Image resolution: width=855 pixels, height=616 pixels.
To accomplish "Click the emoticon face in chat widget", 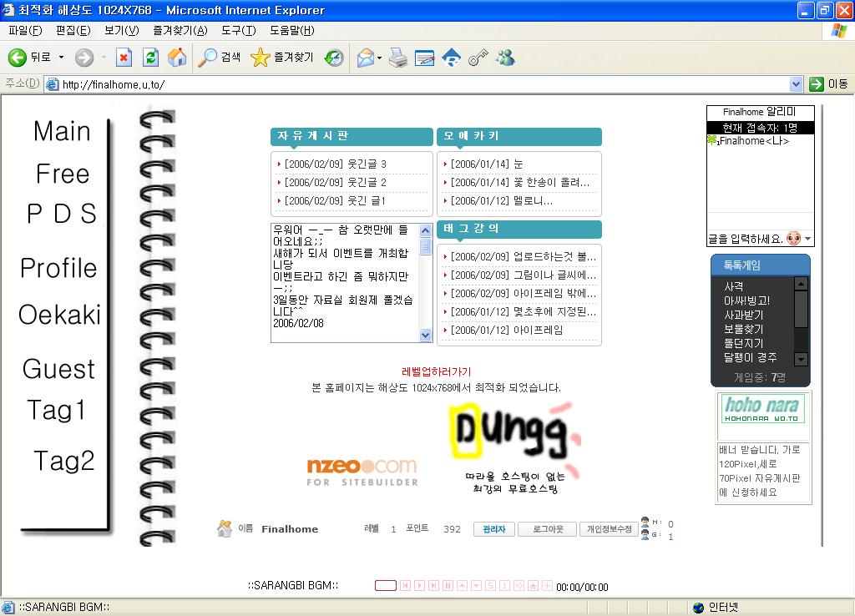I will 793,239.
